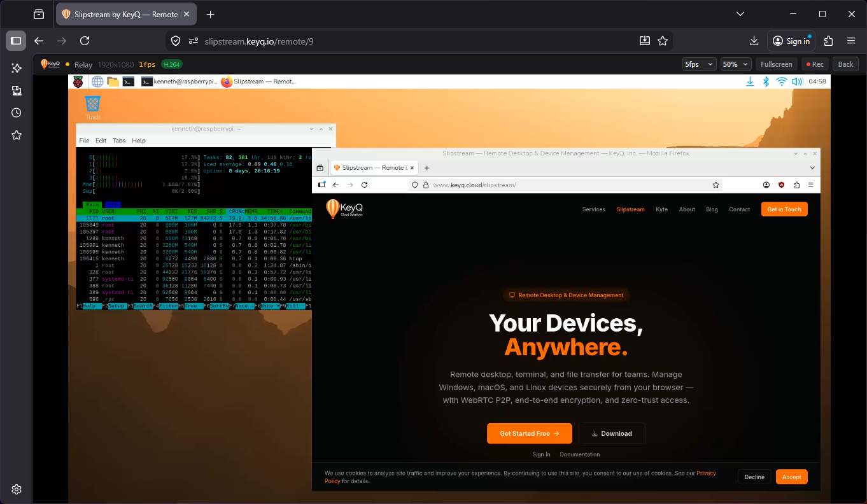Click the Get Started Free button
867x504 pixels.
click(x=529, y=433)
